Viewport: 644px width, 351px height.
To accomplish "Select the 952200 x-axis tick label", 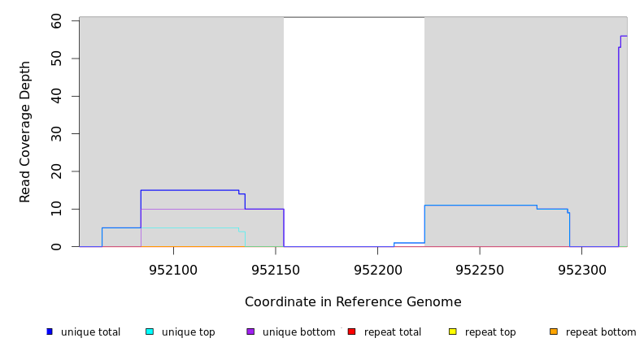I will pos(377,269).
